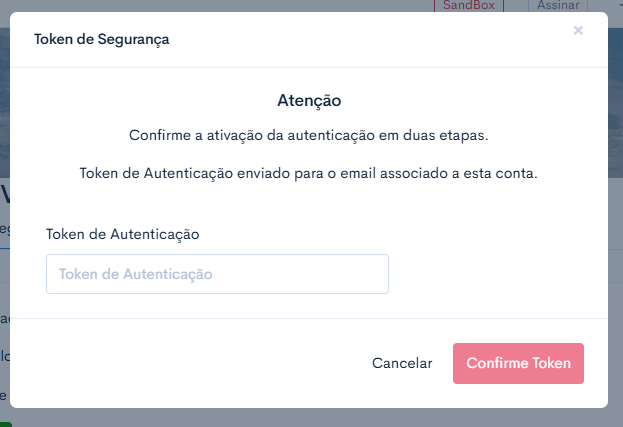Click the two-step activation confirmation text

tap(309, 135)
